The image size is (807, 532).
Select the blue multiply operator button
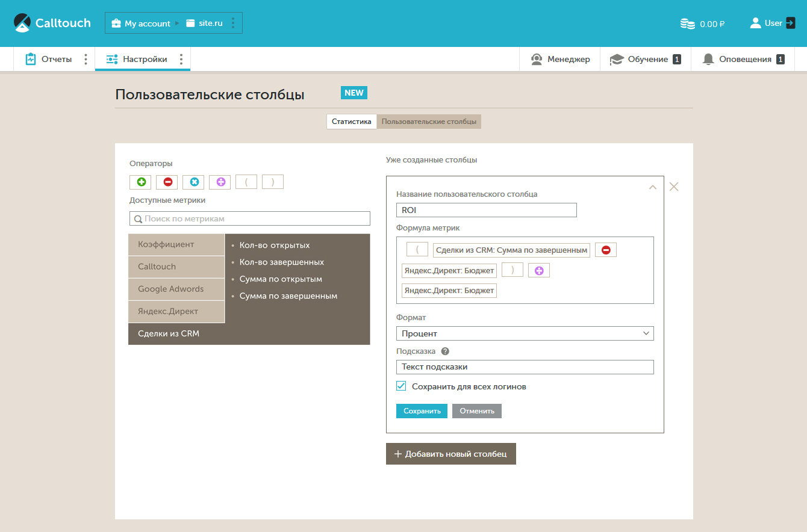click(x=193, y=182)
